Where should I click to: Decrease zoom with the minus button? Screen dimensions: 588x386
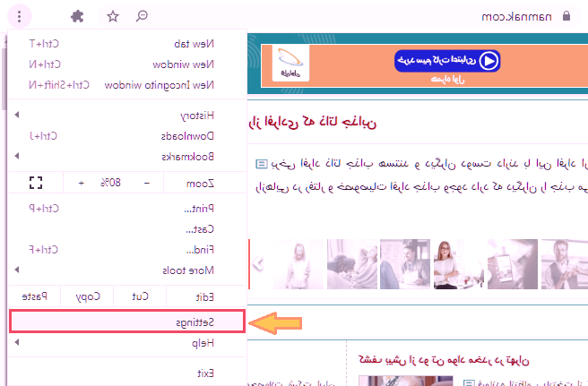[147, 183]
